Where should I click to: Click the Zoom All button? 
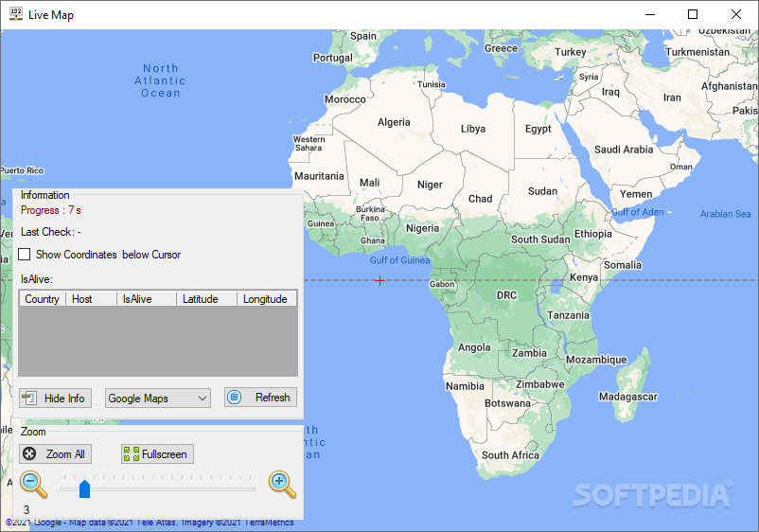pyautogui.click(x=55, y=454)
